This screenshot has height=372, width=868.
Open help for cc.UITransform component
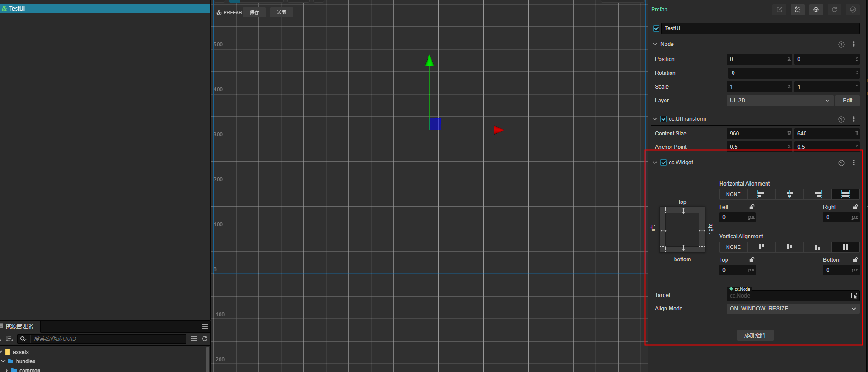(841, 119)
